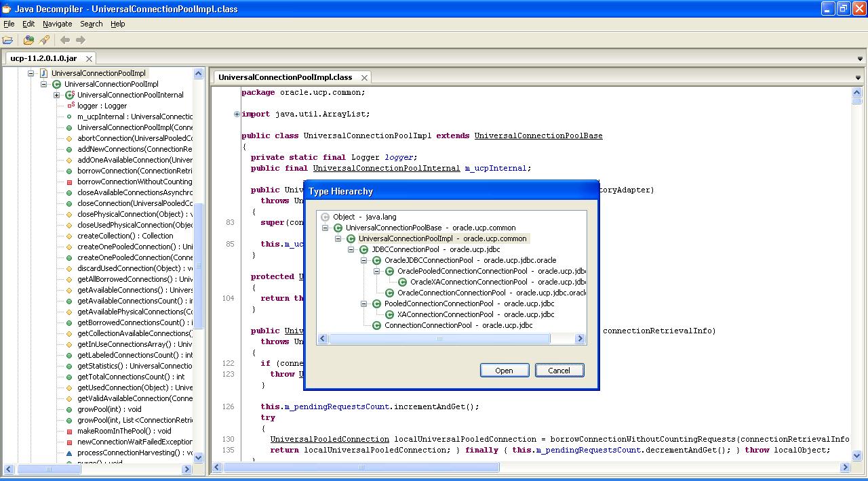Select OracleJDBCConnectionPool in Type Hierarchy
Viewport: 868px width, 481px height.
470,260
